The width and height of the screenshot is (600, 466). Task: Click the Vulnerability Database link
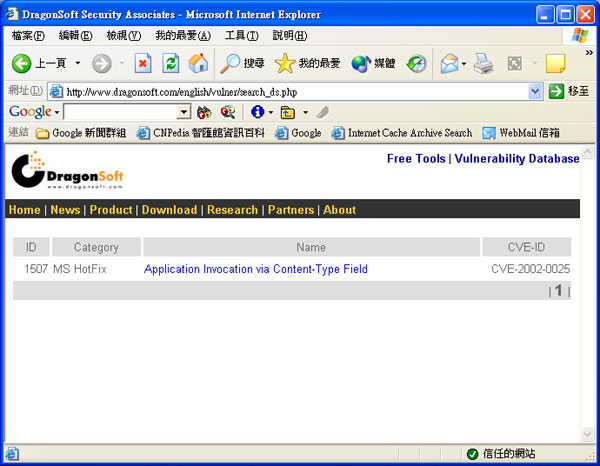tap(517, 159)
